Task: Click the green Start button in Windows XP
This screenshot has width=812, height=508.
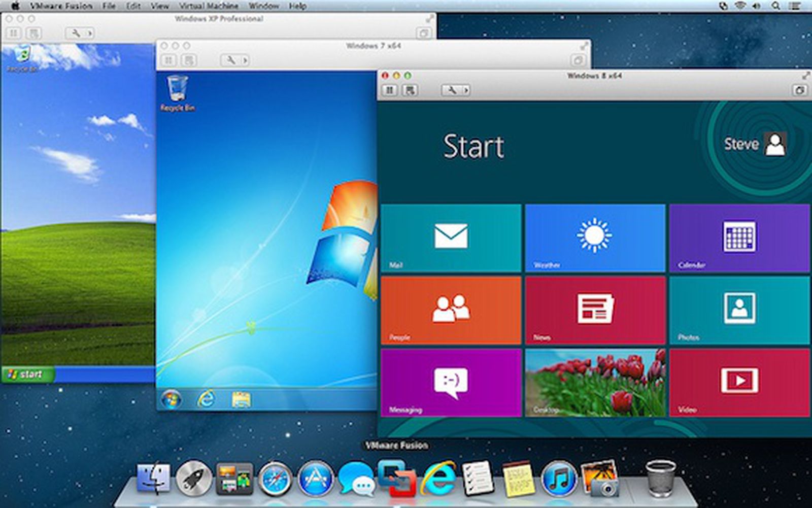Action: 25,374
